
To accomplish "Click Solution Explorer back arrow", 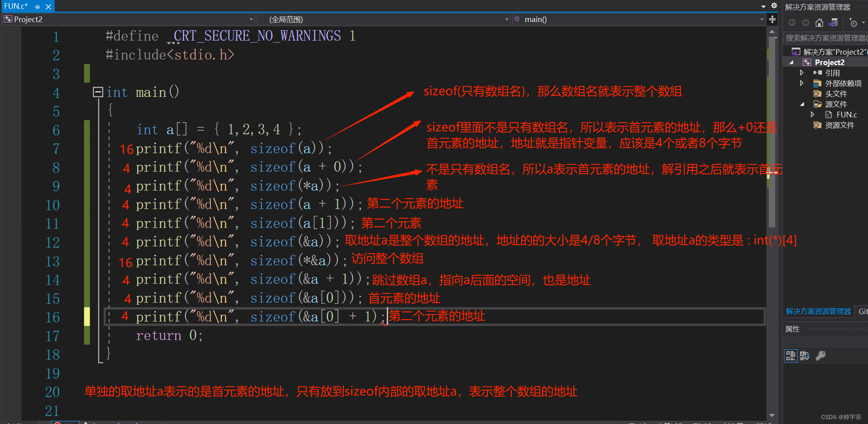I will pos(792,23).
